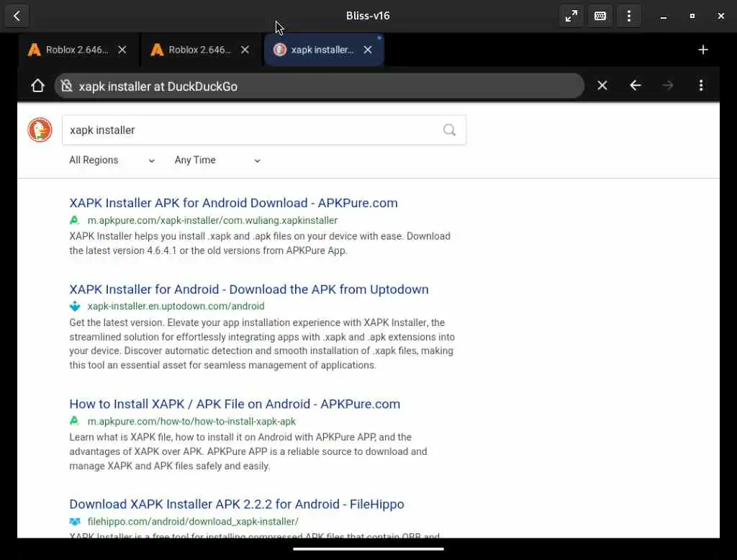Open XAPK Installer for Android Uptodown result

(x=248, y=289)
